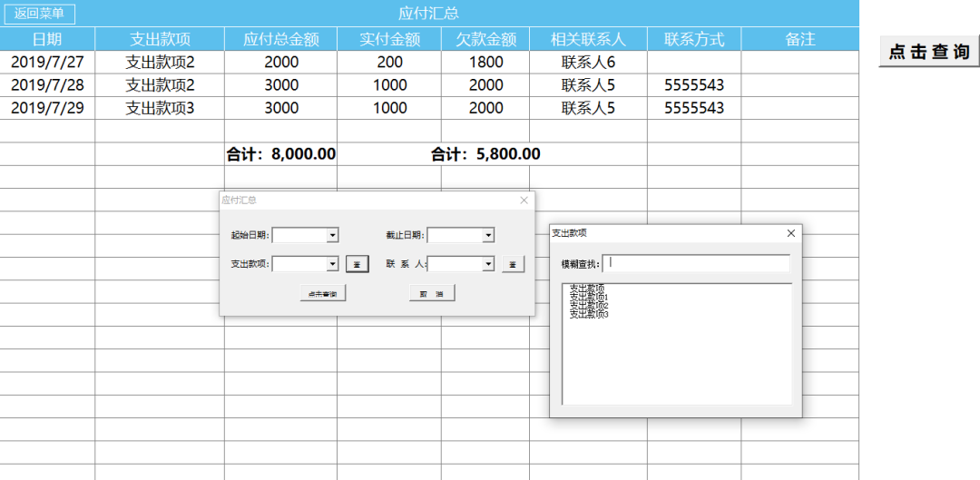Viewport: 980px width, 480px height.
Task: Click the lookup button beside 联系人 dropdown
Action: (513, 264)
